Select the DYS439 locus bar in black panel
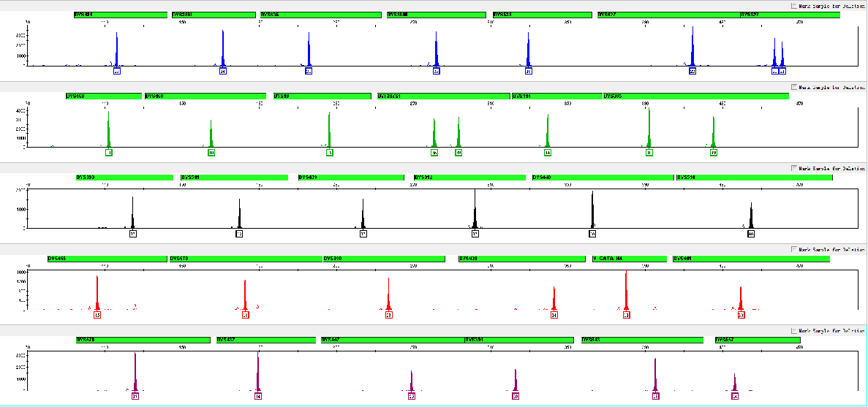Viewport: 868px width, 407px height. click(x=352, y=178)
